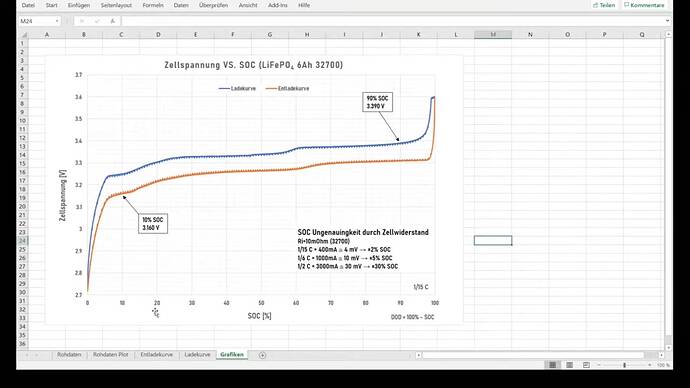
Task: Open the Daten ribbon tab
Action: pyautogui.click(x=181, y=5)
